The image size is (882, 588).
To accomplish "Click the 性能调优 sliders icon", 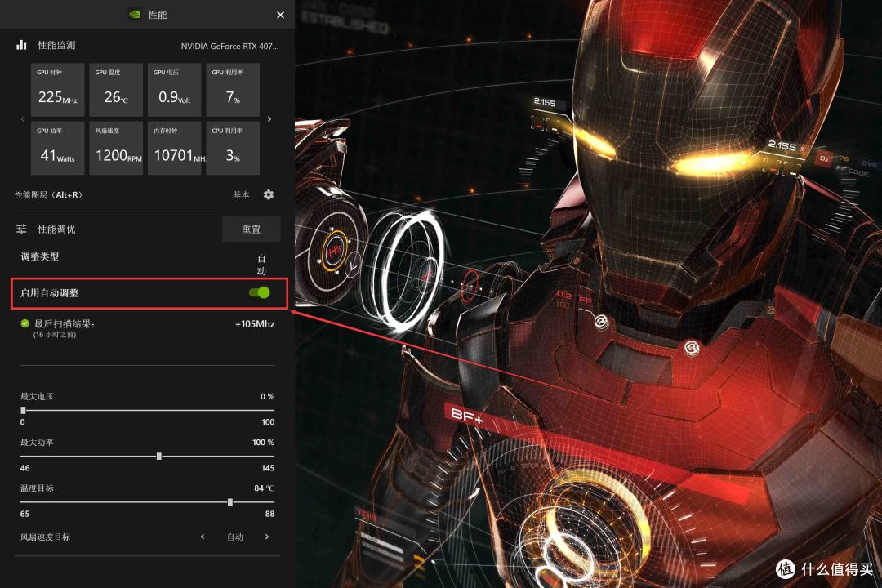I will [x=21, y=229].
